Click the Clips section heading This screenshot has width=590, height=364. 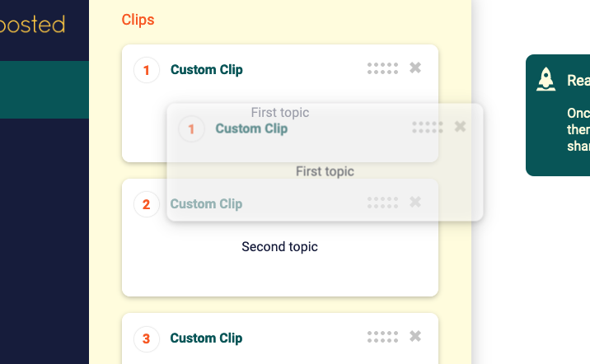(x=138, y=20)
